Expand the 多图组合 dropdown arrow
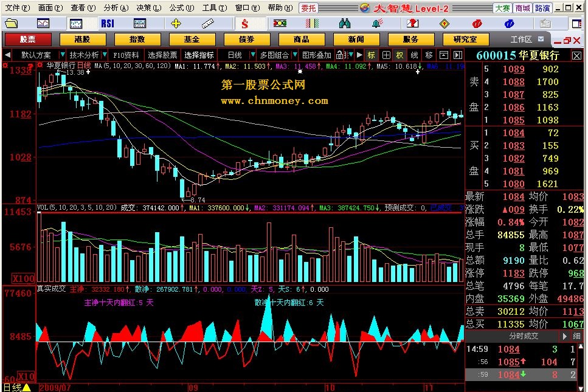The height and width of the screenshot is (392, 588). coord(295,55)
